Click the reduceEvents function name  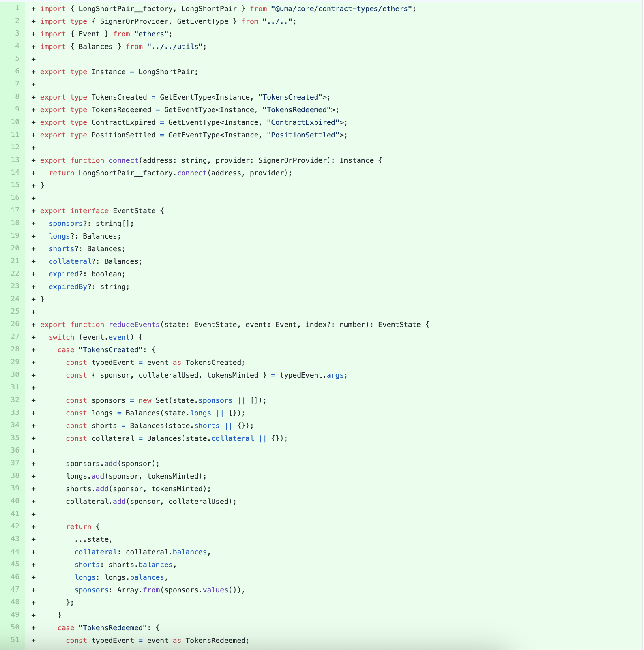pos(134,325)
